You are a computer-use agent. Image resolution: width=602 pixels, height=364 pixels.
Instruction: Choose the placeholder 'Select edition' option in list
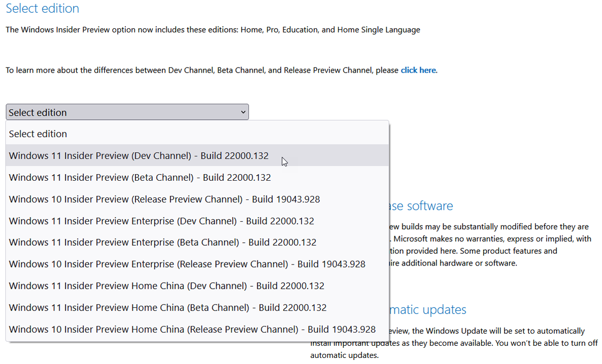pyautogui.click(x=197, y=134)
